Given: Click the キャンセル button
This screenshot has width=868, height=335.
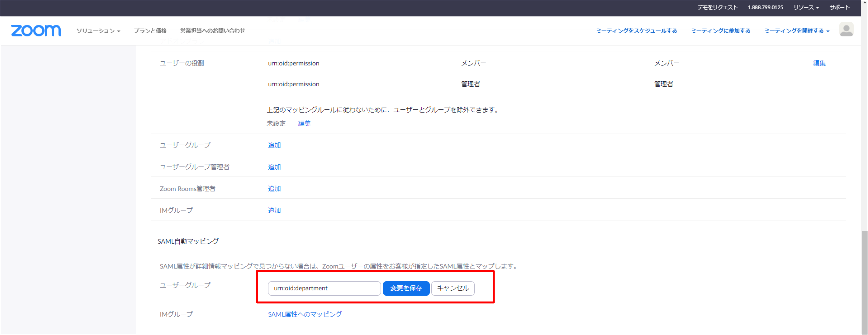Looking at the screenshot, I should (x=453, y=288).
